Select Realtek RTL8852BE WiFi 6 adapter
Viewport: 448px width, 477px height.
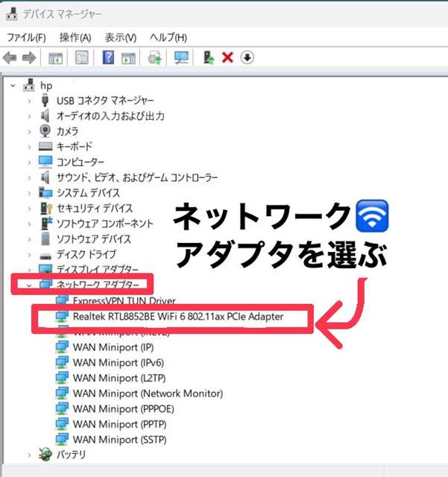tap(178, 317)
